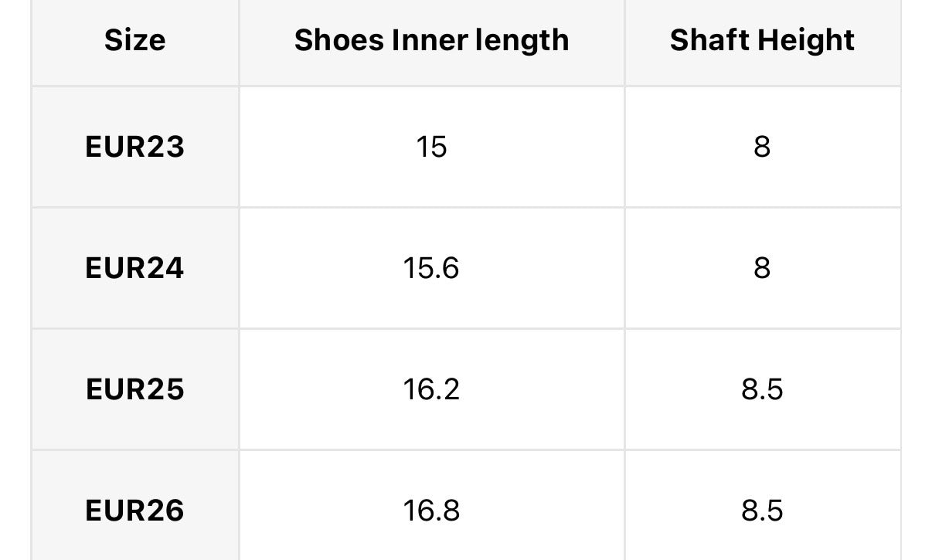Select the EUR26 size cell

point(134,511)
